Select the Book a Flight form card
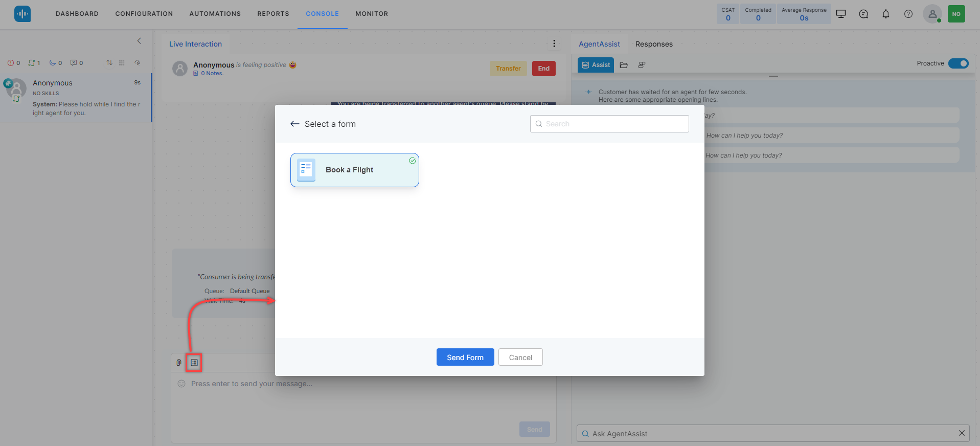 [354, 170]
